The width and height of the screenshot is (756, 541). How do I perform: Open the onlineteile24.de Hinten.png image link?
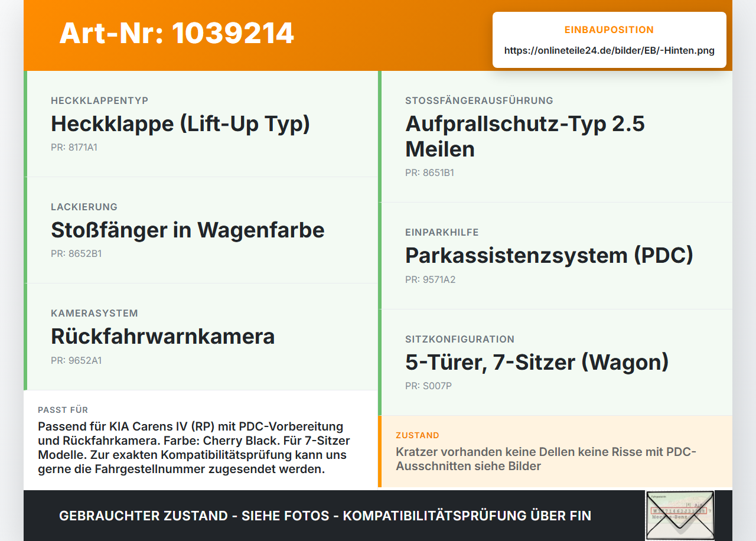click(609, 51)
